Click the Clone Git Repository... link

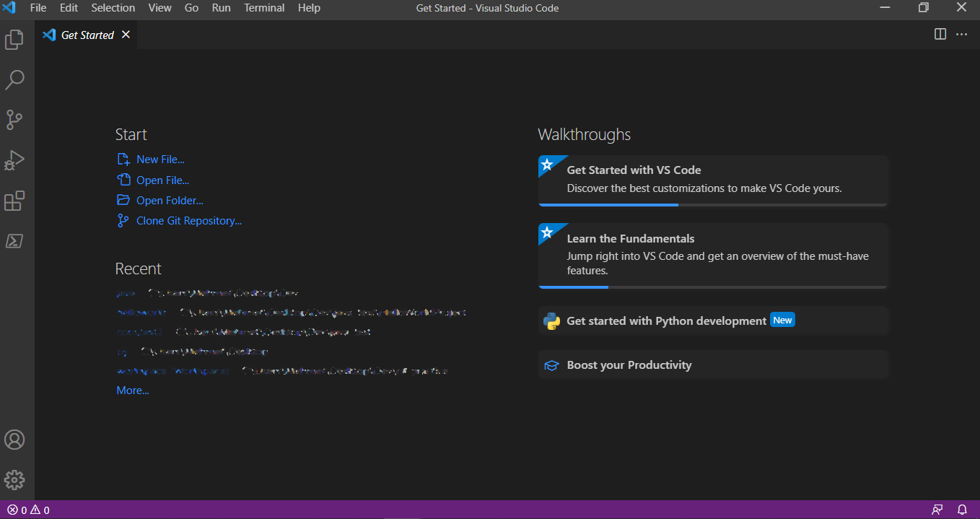(189, 221)
